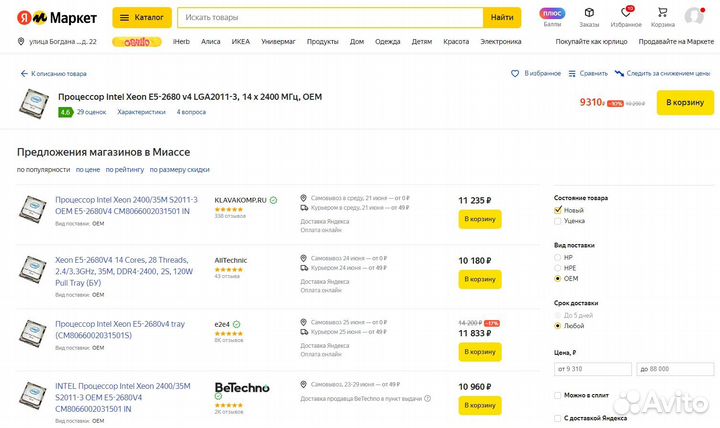
Task: Open Дом category link
Action: pyautogui.click(x=357, y=41)
